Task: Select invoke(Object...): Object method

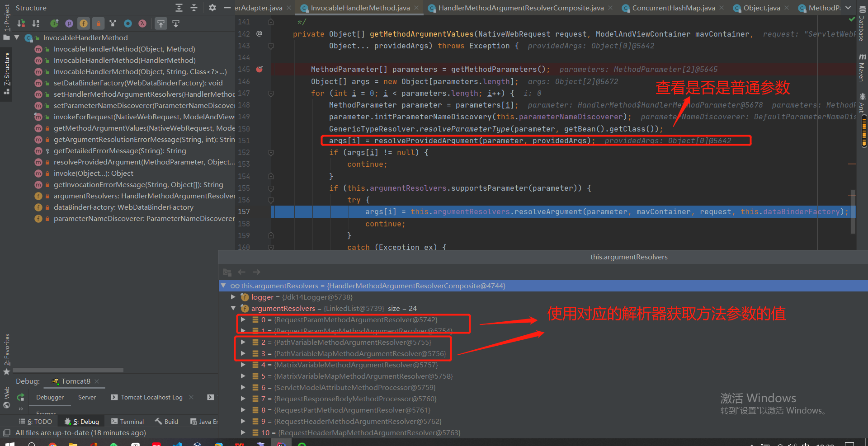Action: (93, 173)
